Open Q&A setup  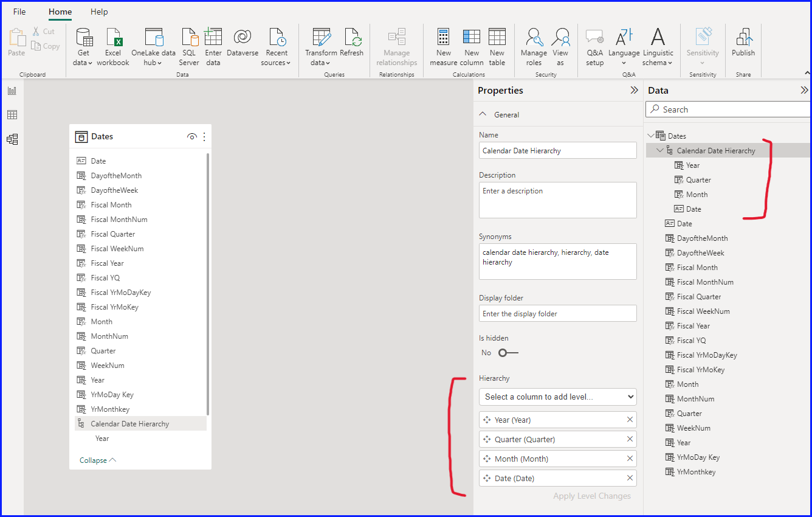point(594,47)
